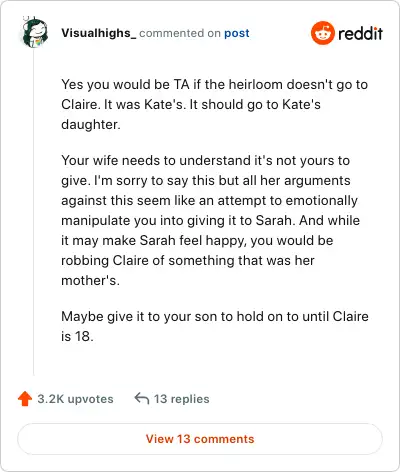
Task: Click the paragraph starting "Maybe give it"
Action: [215, 326]
